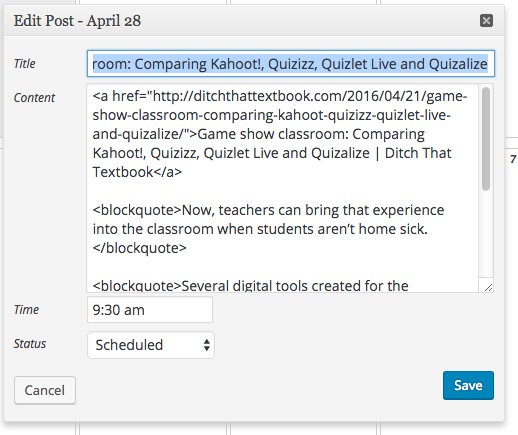Click the resize grip on Content textarea corner
The width and height of the screenshot is (518, 435).
[488, 287]
